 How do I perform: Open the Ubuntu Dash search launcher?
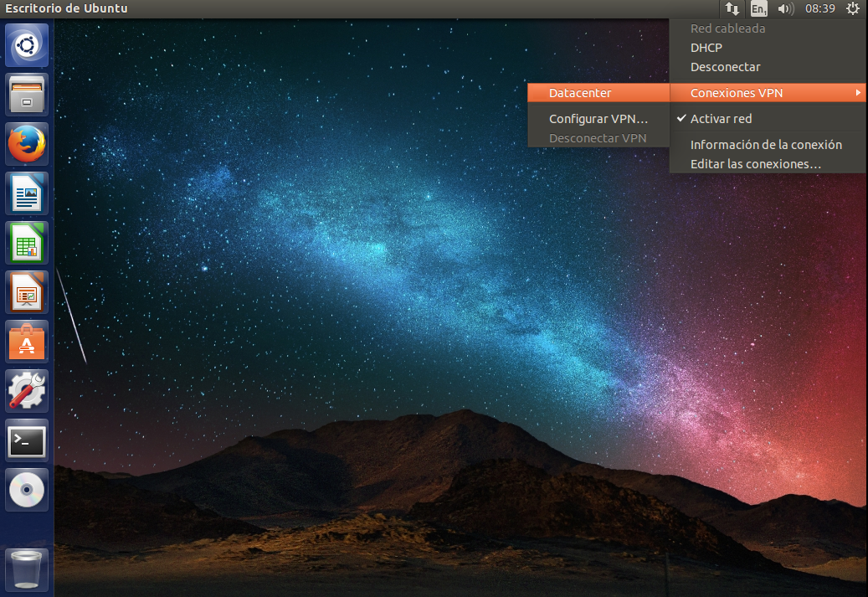28,45
